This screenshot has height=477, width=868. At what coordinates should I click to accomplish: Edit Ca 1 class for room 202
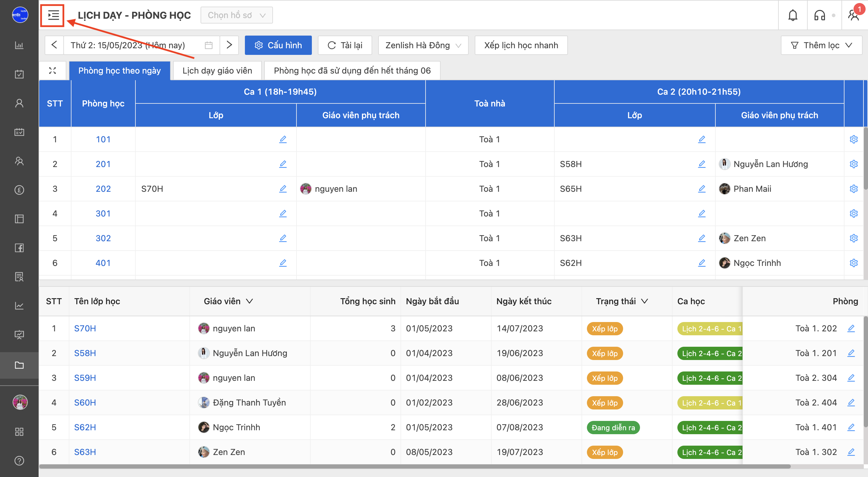(283, 189)
